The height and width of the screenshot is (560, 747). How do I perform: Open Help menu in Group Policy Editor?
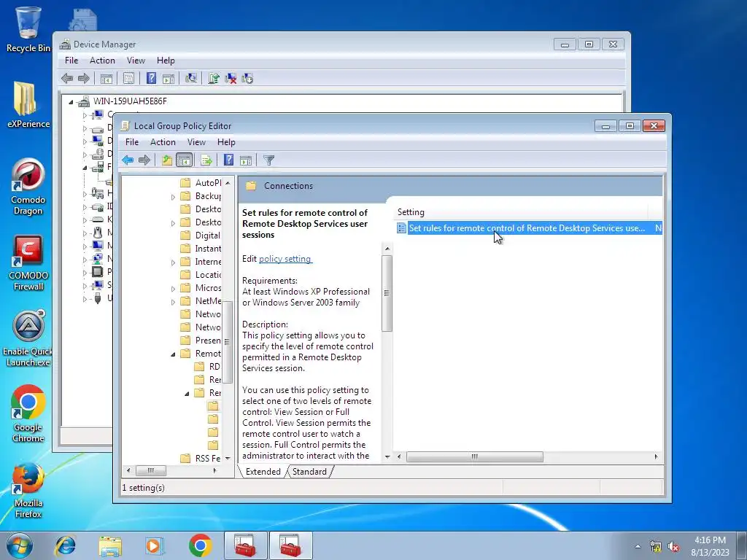(226, 142)
